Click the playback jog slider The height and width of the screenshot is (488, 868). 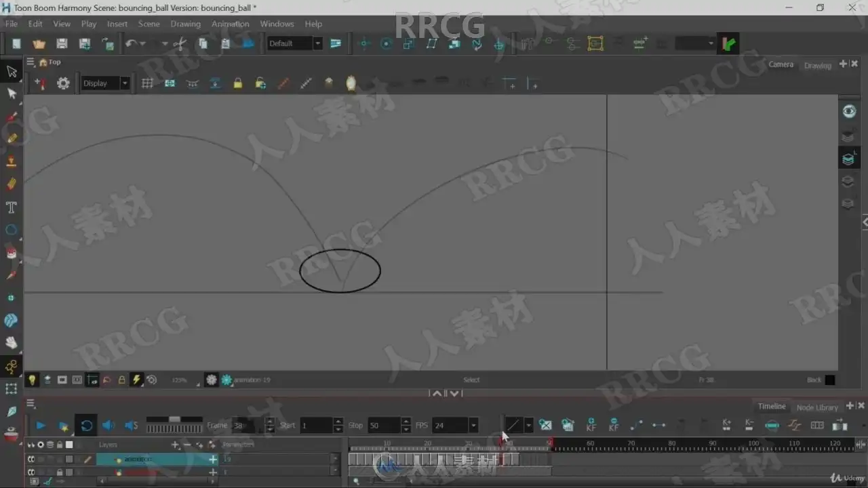pyautogui.click(x=174, y=420)
